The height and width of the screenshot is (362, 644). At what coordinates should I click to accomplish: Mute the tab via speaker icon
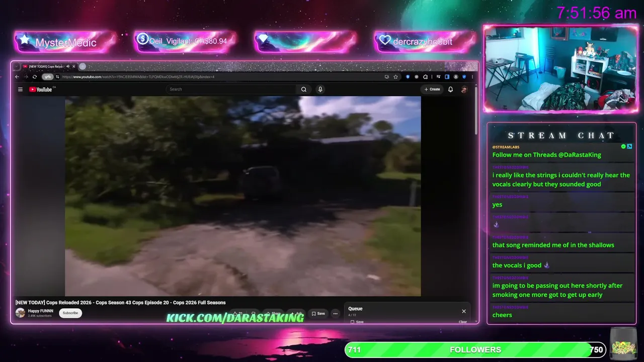(x=68, y=66)
